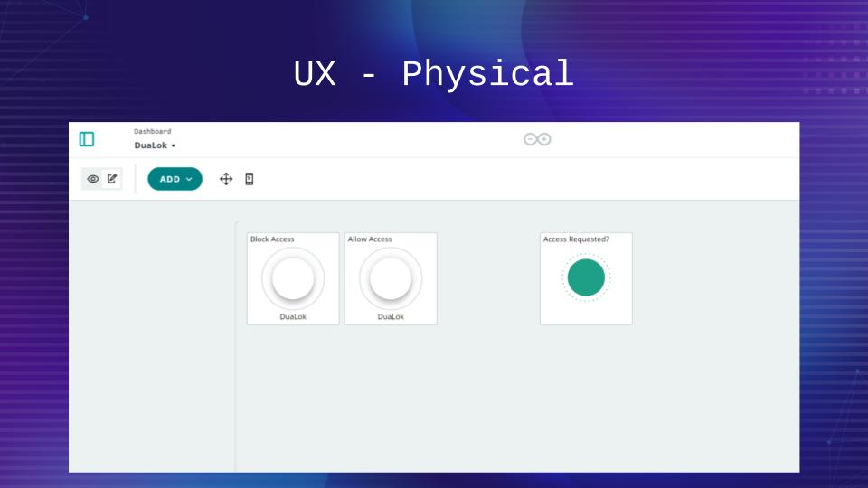Click the Access Requested green status indicator
Viewport: 868px width, 488px height.
(586, 277)
